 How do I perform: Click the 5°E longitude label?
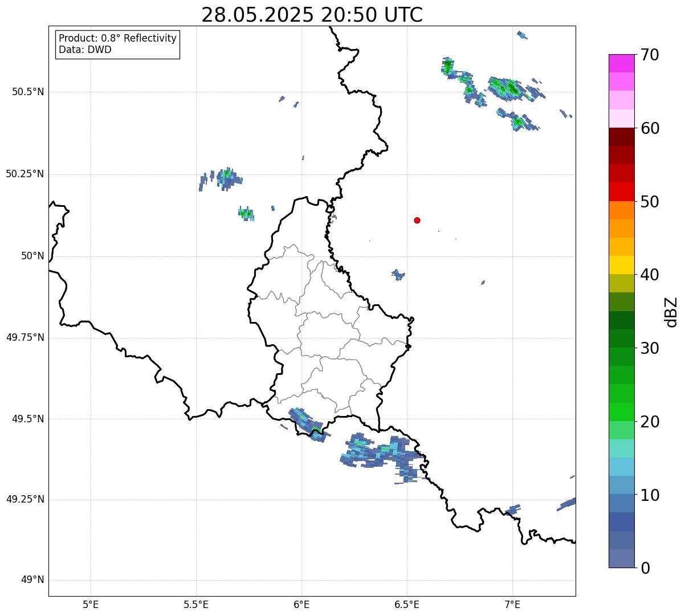91,604
